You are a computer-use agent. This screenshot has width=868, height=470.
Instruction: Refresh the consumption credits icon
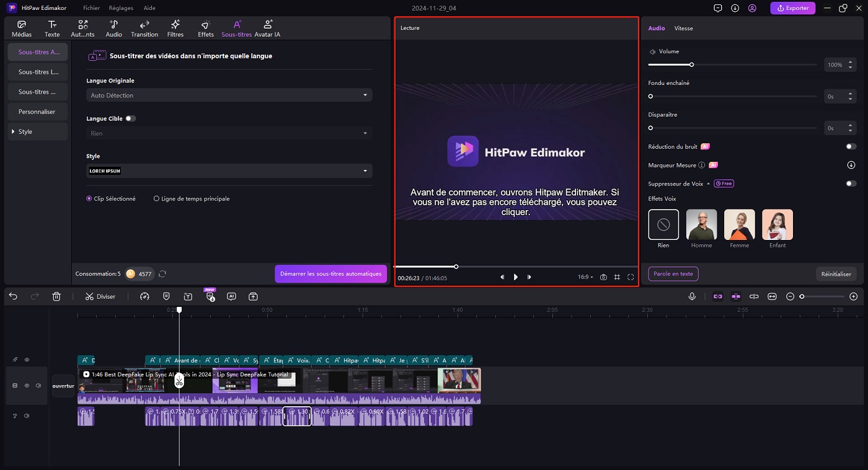point(162,273)
